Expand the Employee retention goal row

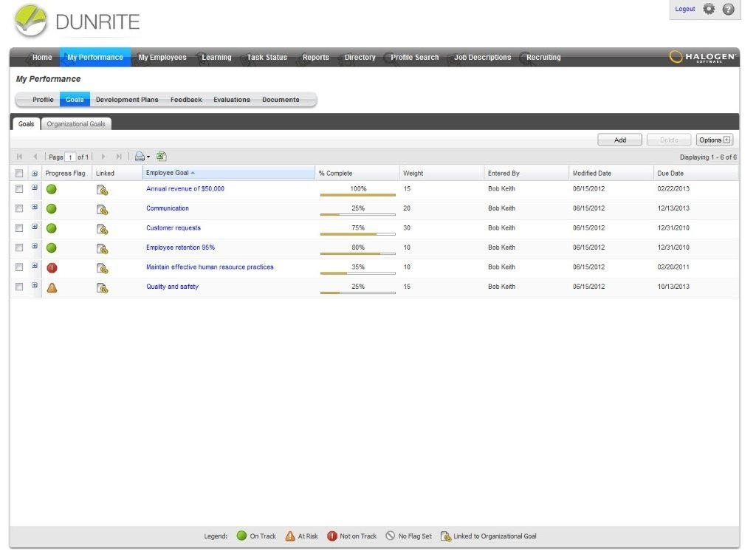[35, 246]
